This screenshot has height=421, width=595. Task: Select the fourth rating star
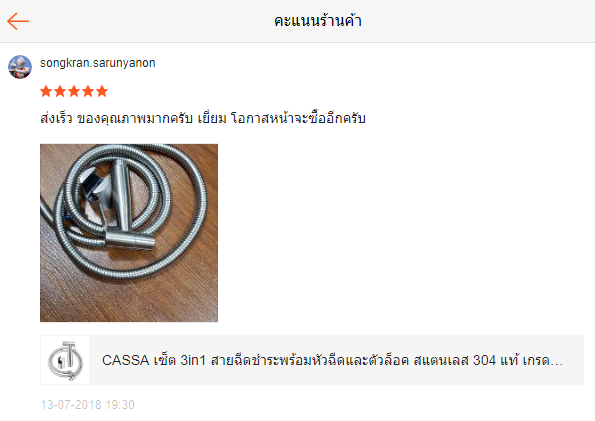(x=88, y=91)
